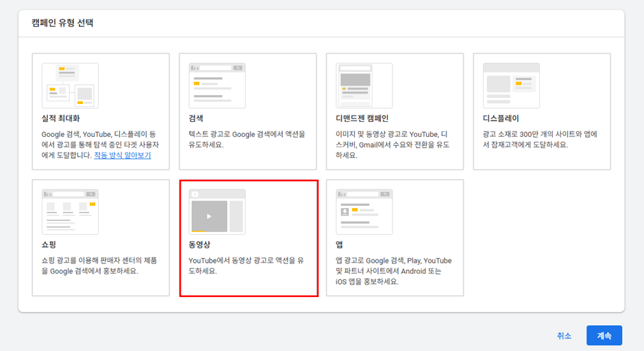Image resolution: width=644 pixels, height=351 pixels.
Task: Select the 실적 최대화 card title
Action: [61, 118]
